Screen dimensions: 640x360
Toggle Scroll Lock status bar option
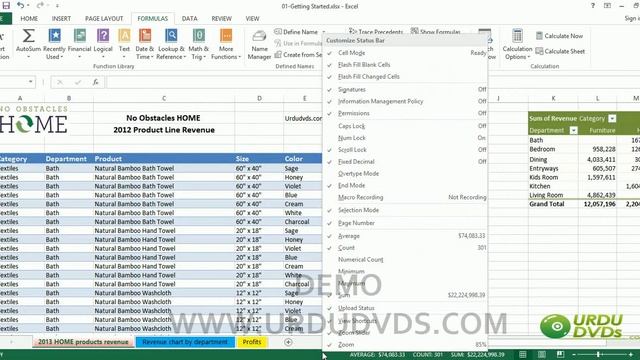point(406,149)
